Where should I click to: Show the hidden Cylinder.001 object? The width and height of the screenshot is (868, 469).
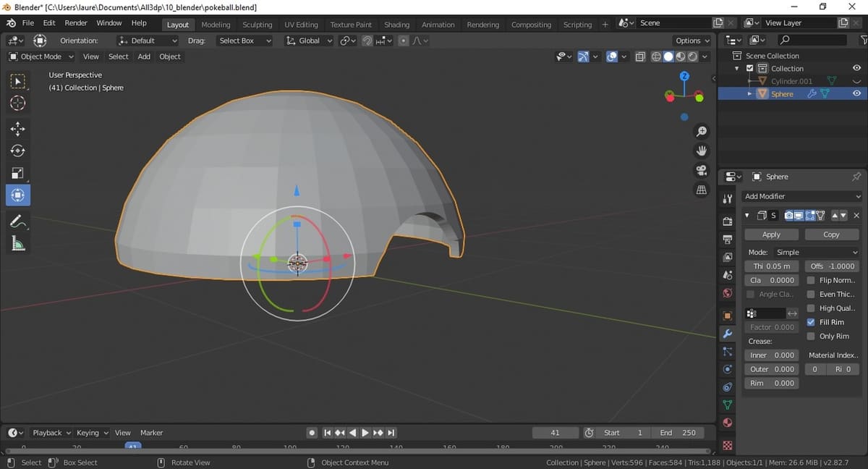click(x=856, y=81)
